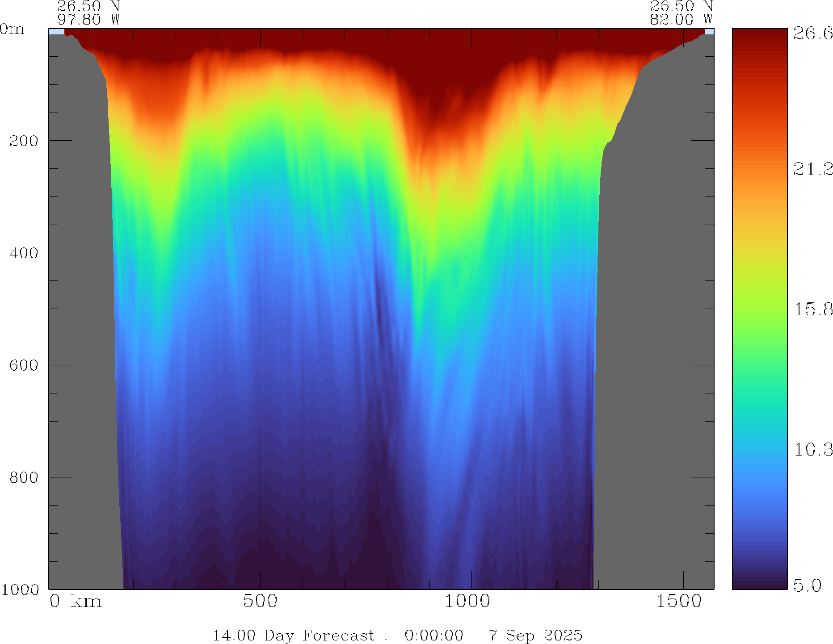Click the 400 depth axis label

[24, 253]
